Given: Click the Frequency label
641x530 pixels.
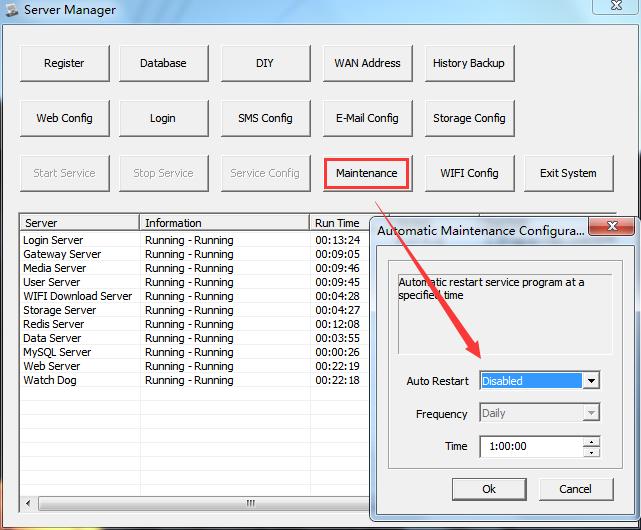Looking at the screenshot, I should (x=442, y=414).
